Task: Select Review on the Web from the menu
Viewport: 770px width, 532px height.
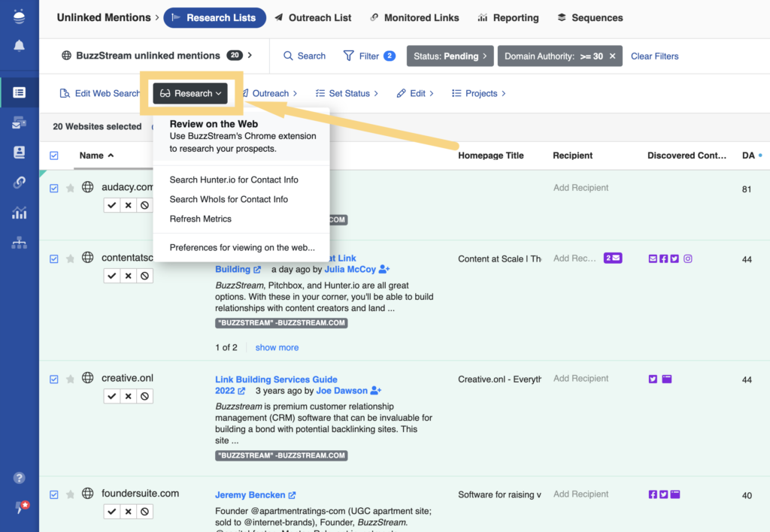Action: (213, 124)
